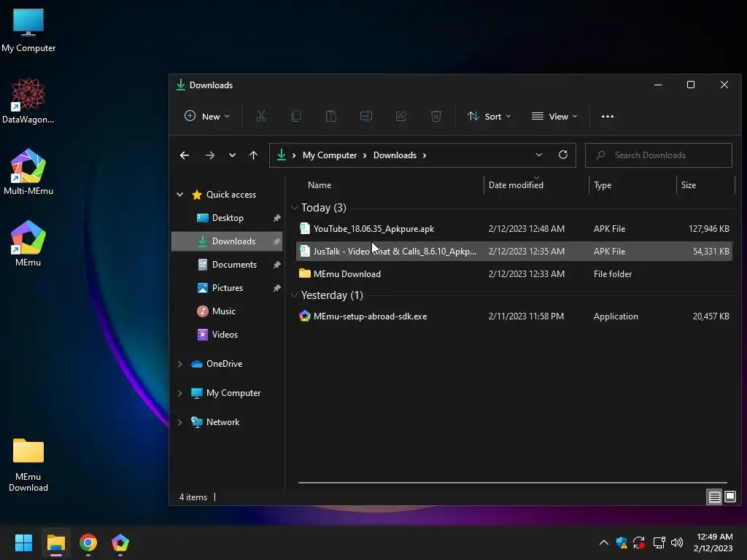Open recent locations dropdown chevron
The image size is (747, 560).
[x=232, y=155]
